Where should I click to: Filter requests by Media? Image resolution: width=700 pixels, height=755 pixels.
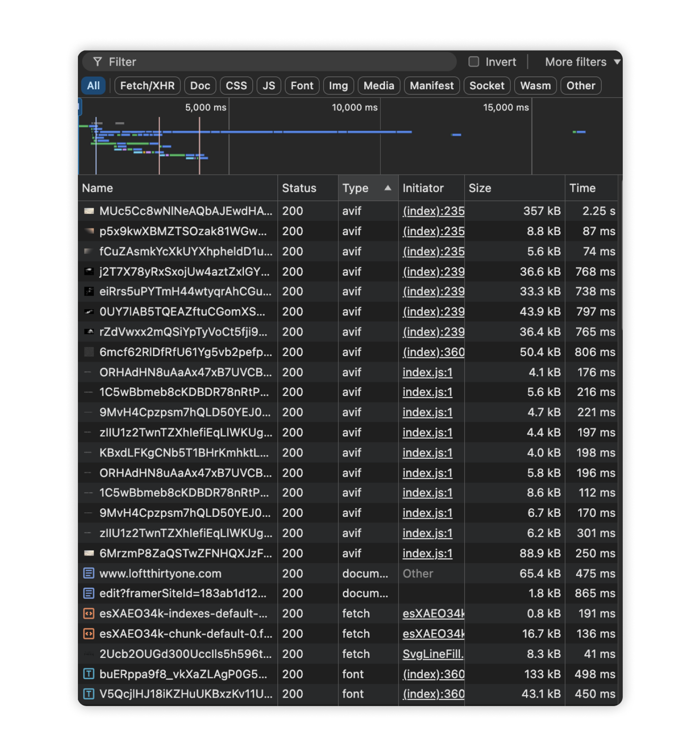coord(379,86)
